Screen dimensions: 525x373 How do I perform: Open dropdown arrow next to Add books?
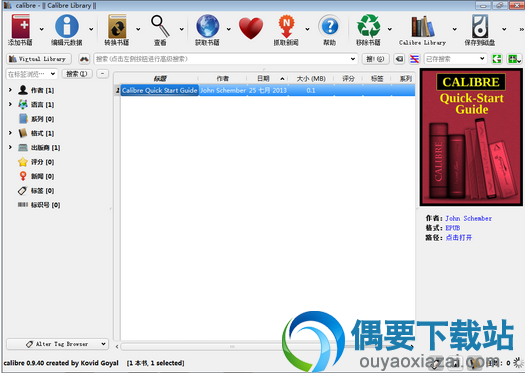[x=42, y=29]
